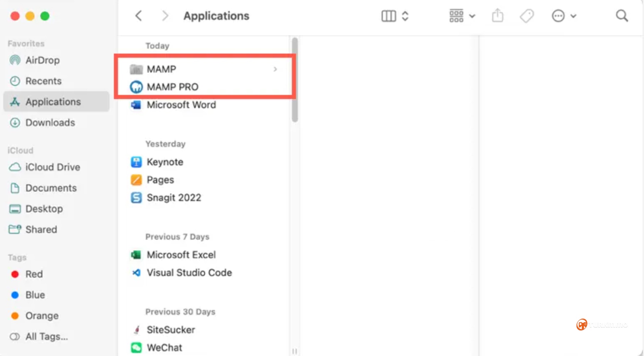The image size is (644, 356).
Task: Switch view using the column view icon
Action: point(389,16)
